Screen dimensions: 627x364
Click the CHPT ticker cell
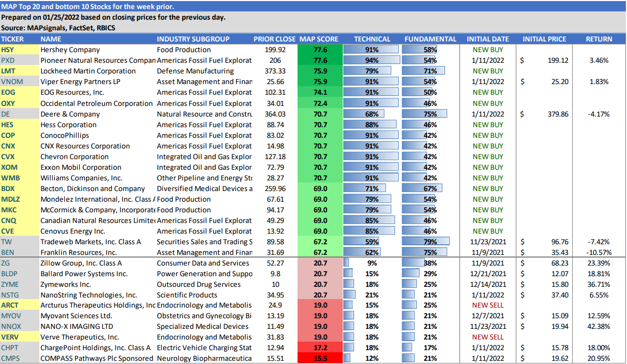(x=20, y=348)
